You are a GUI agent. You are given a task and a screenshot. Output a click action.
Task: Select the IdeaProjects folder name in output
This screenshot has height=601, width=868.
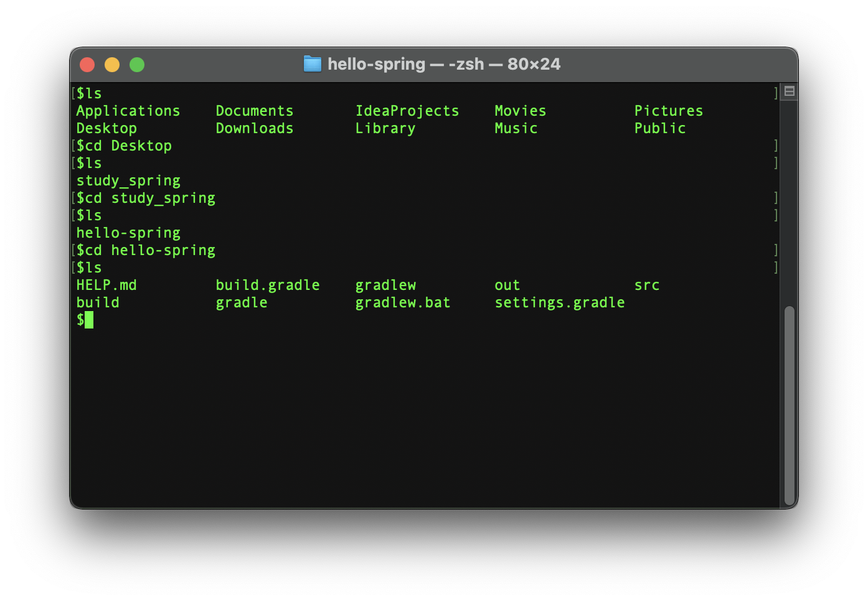(x=408, y=110)
